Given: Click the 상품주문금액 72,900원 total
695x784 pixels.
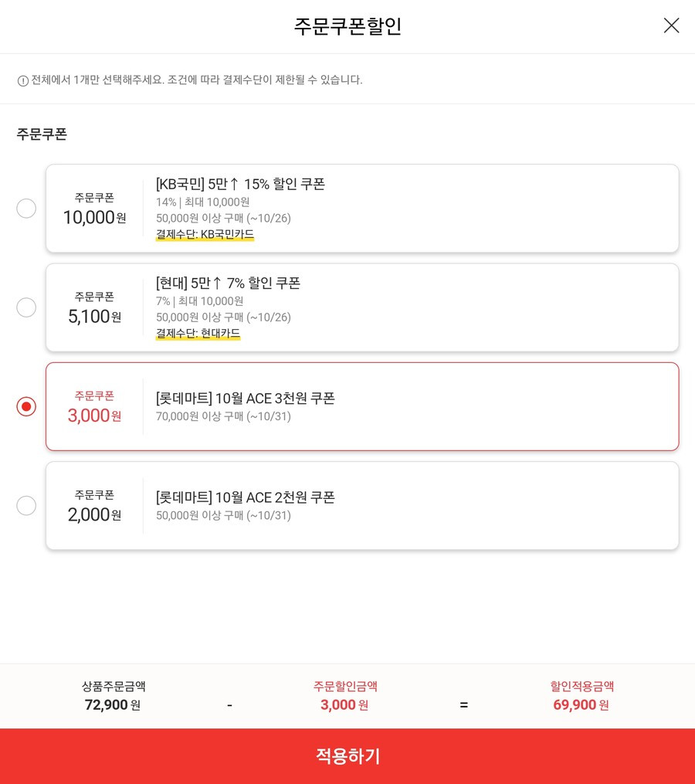Looking at the screenshot, I should [113, 704].
